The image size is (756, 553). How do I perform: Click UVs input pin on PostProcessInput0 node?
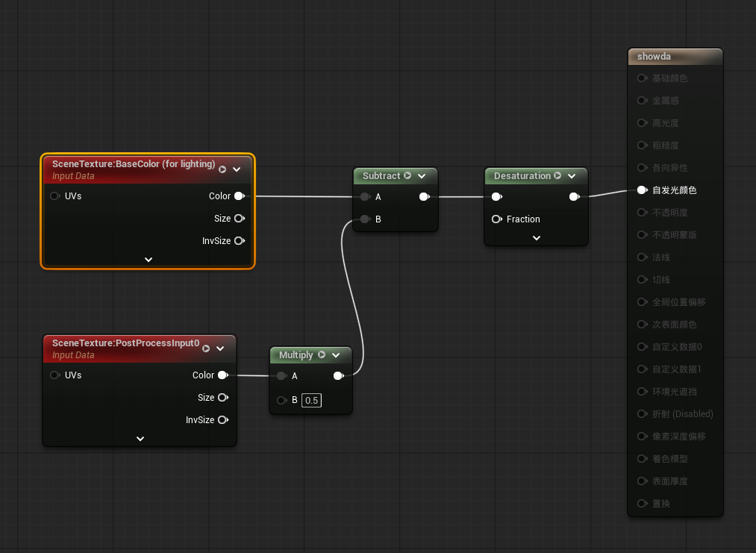coord(54,375)
